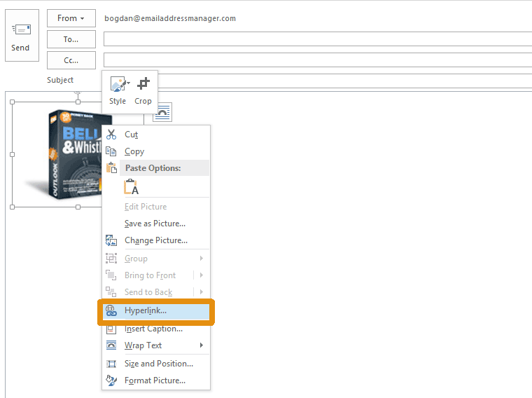532x398 pixels.
Task: Open the picture Style gallery
Action: (x=118, y=90)
